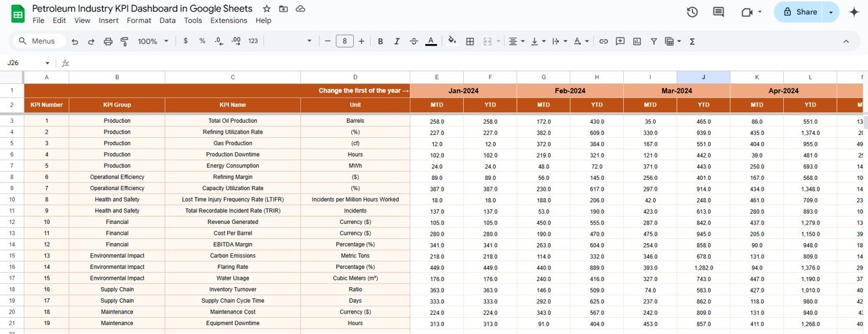Click the video call camera icon

point(748,12)
